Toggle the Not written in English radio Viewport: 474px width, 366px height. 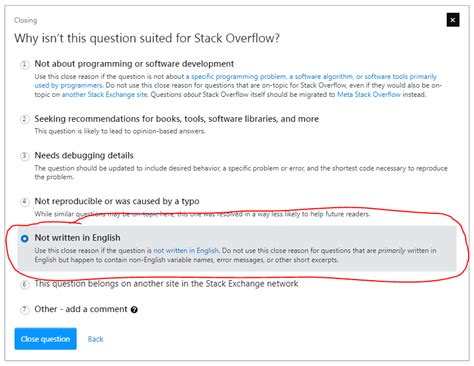24,238
